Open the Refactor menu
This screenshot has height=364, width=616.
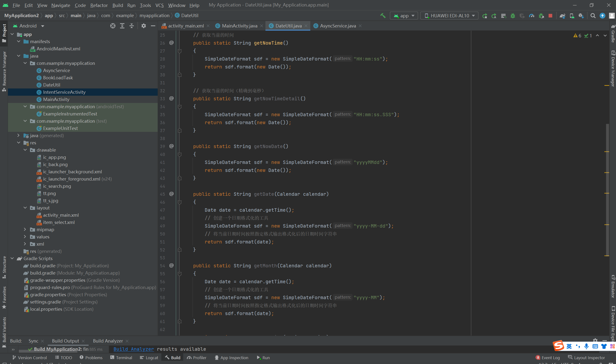99,5
